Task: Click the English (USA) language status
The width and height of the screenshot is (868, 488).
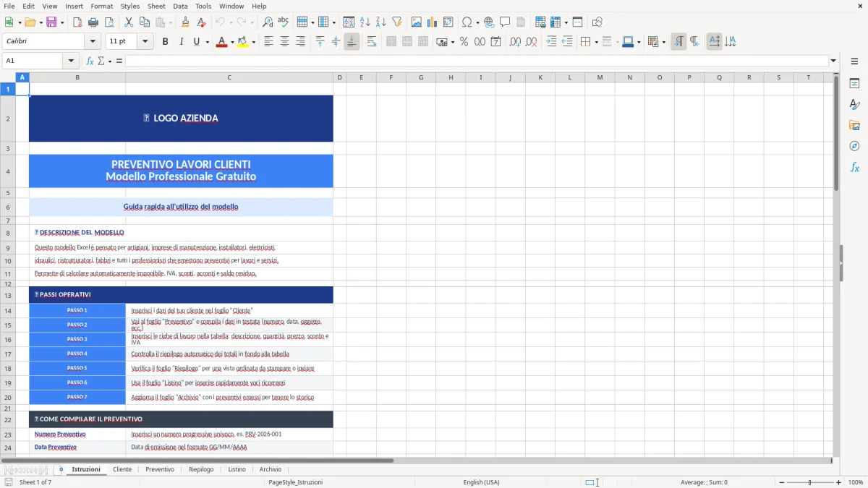Action: click(481, 482)
